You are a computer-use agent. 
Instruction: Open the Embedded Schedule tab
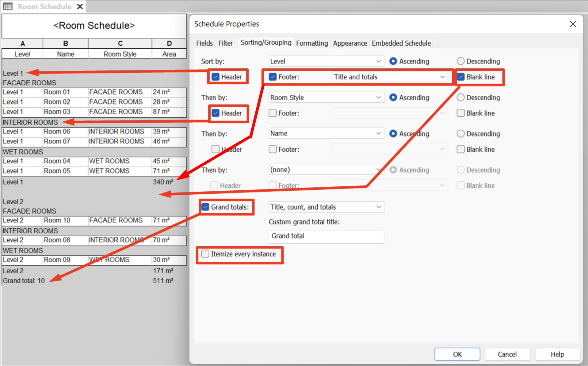401,43
